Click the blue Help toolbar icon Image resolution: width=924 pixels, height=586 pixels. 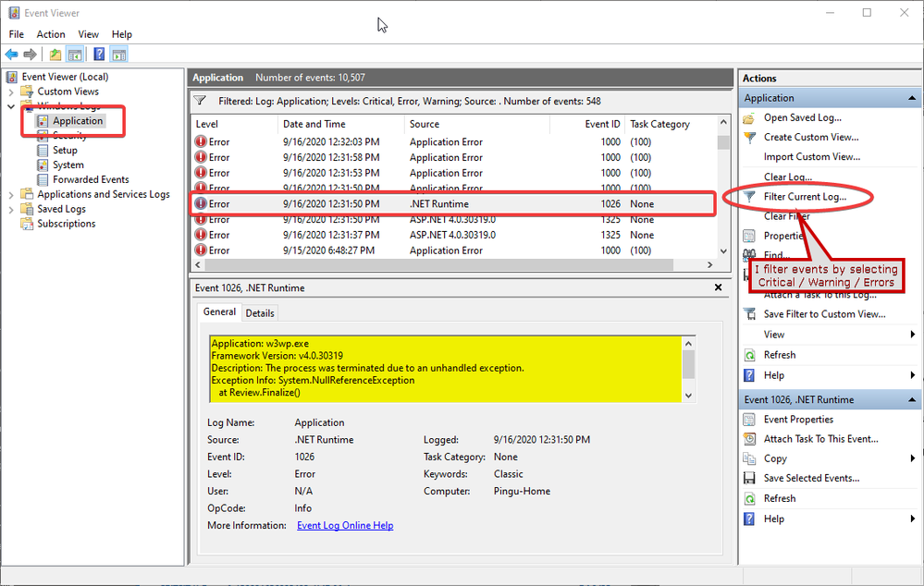99,55
